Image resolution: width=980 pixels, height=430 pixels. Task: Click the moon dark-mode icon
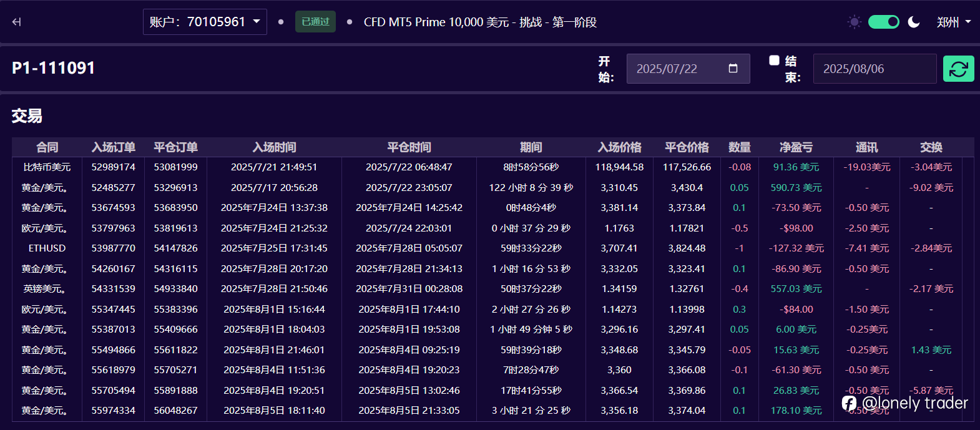pyautogui.click(x=914, y=22)
